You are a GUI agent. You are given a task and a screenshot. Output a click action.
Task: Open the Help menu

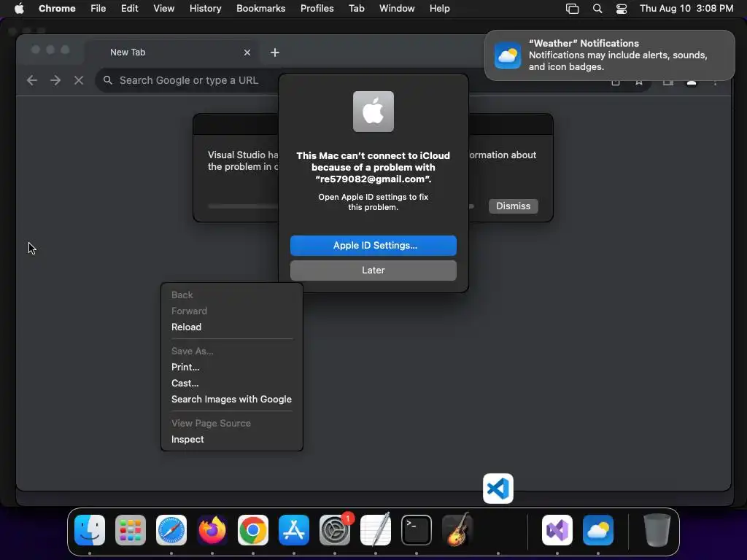click(x=439, y=9)
